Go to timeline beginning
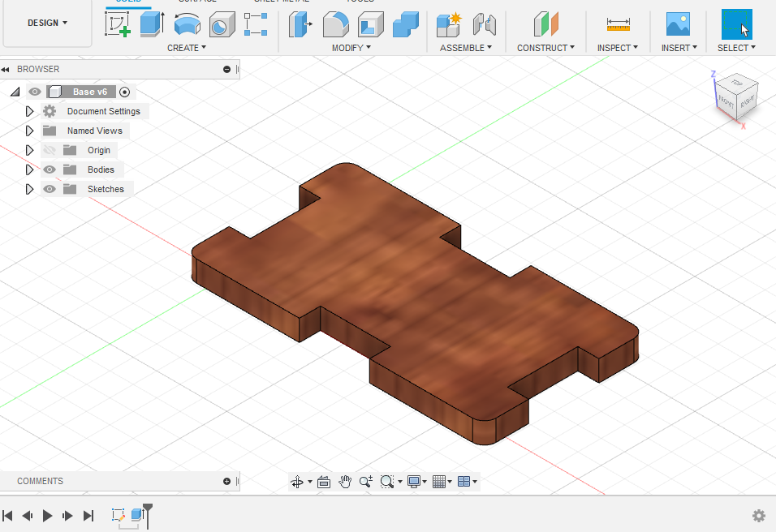Screen dimensions: 776x532 pos(7,516)
